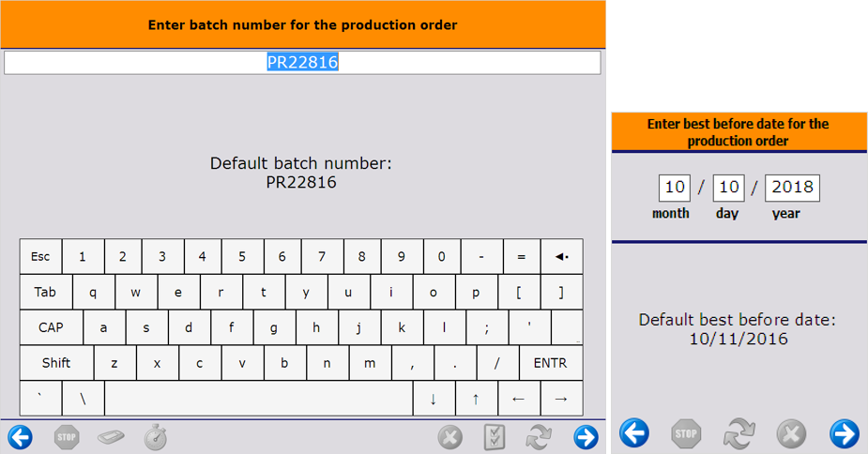This screenshot has height=454, width=868.
Task: Click the refresh icon in date panel
Action: [x=739, y=433]
